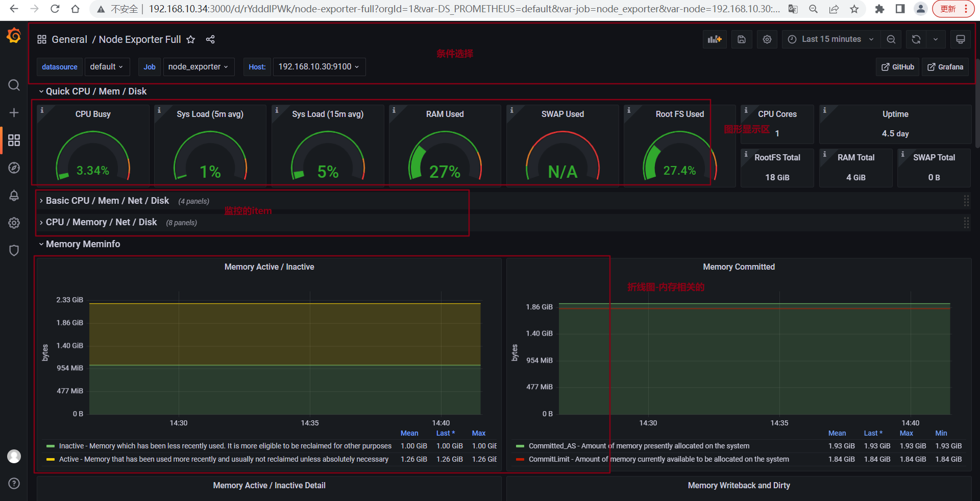Open the GitHub link

pos(898,67)
